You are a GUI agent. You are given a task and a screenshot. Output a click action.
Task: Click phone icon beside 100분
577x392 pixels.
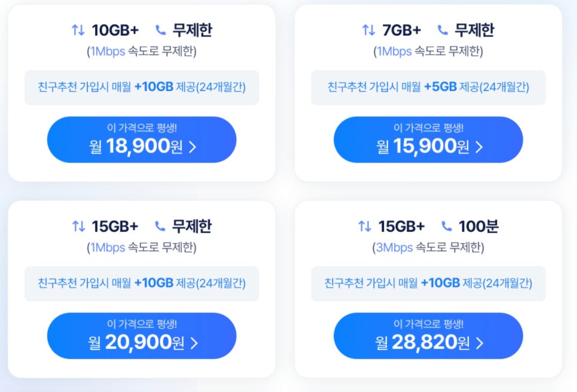(x=446, y=226)
